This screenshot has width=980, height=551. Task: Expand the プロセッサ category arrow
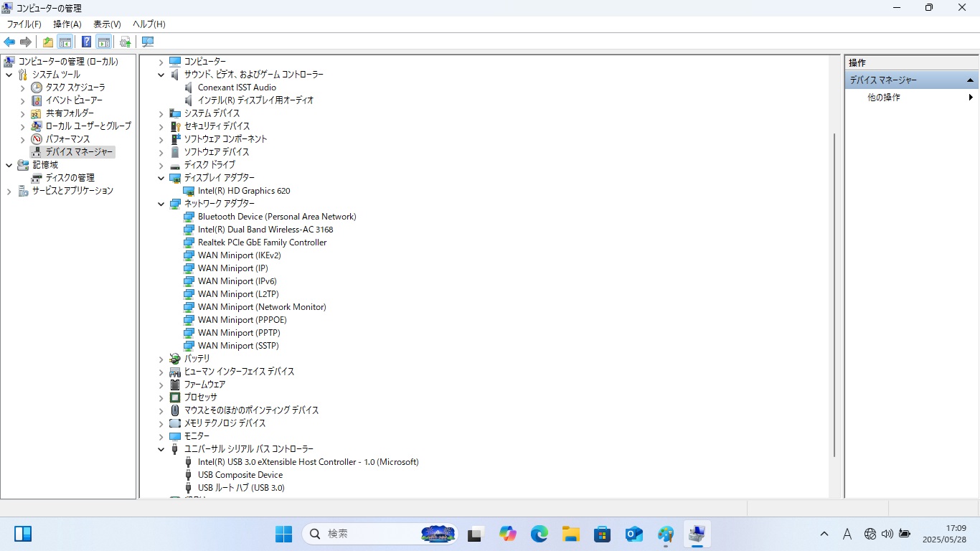point(161,397)
